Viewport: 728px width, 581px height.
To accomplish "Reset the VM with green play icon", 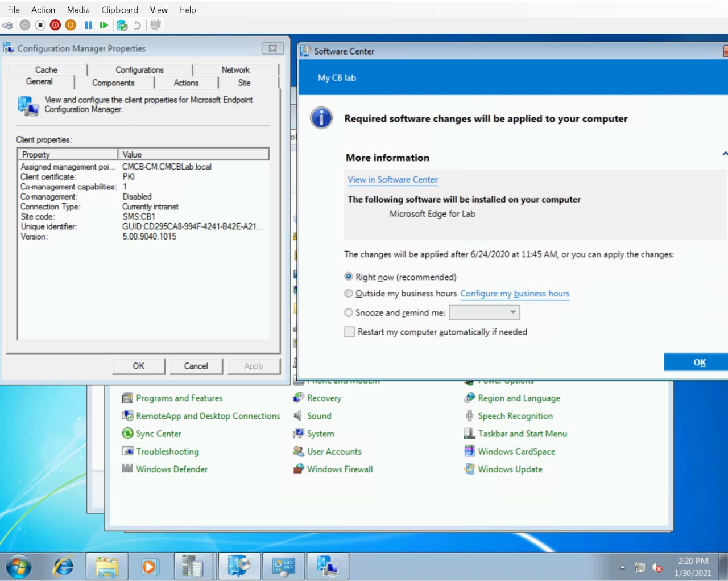I will click(x=104, y=25).
